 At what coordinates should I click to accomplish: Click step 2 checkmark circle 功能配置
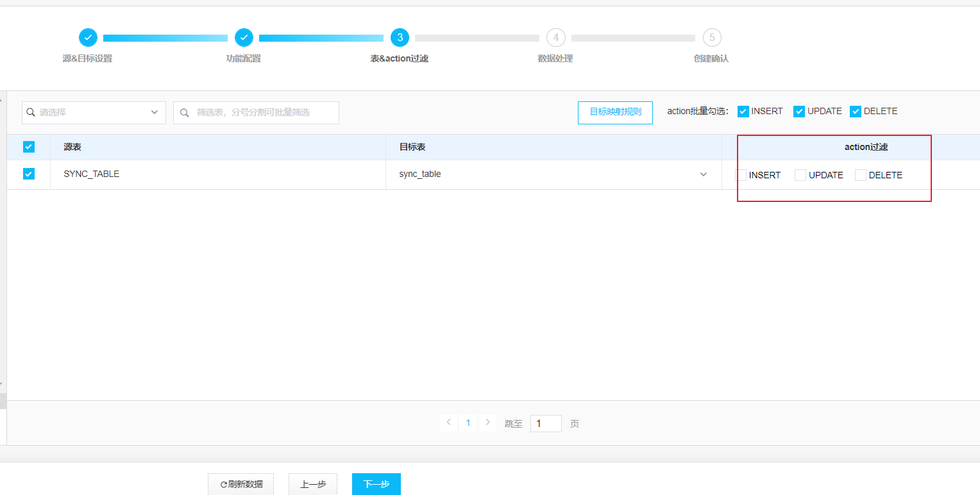click(244, 38)
